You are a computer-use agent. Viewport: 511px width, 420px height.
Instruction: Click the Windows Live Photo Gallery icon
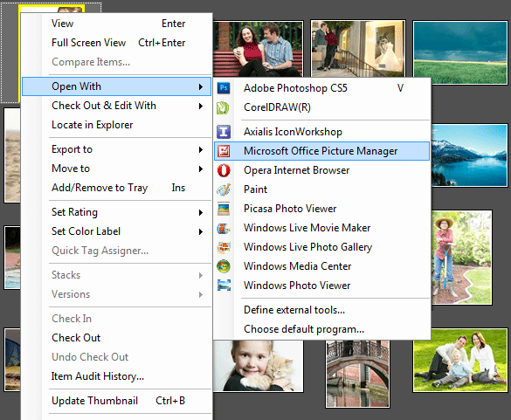pos(224,247)
